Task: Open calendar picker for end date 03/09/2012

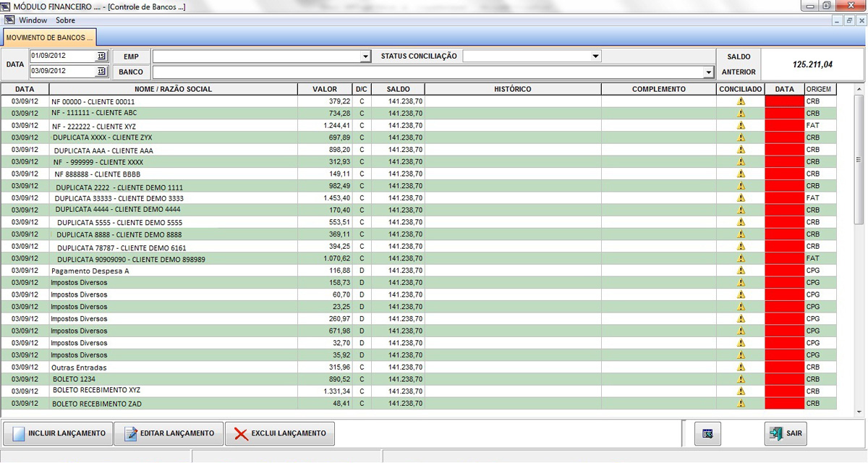Action: click(x=101, y=71)
